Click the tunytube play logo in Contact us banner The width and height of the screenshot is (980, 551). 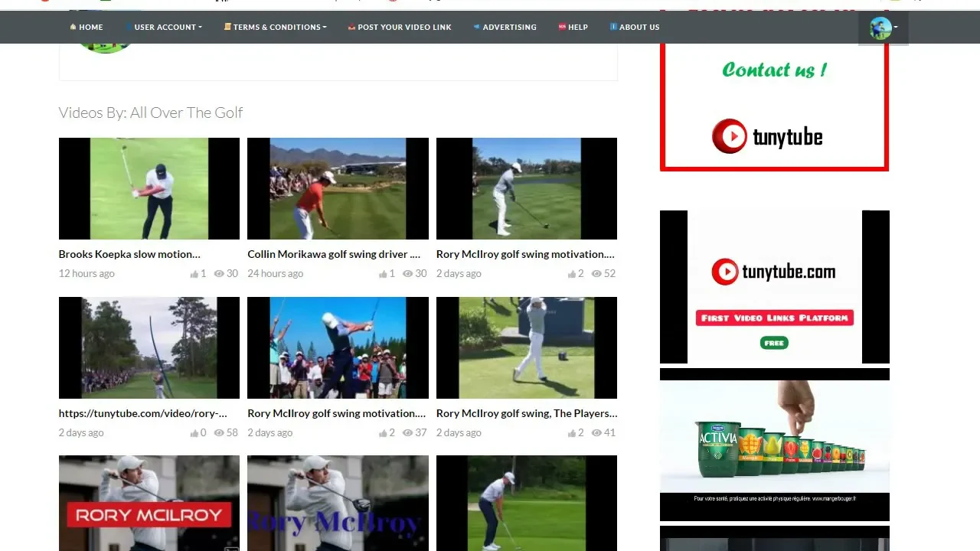click(729, 136)
